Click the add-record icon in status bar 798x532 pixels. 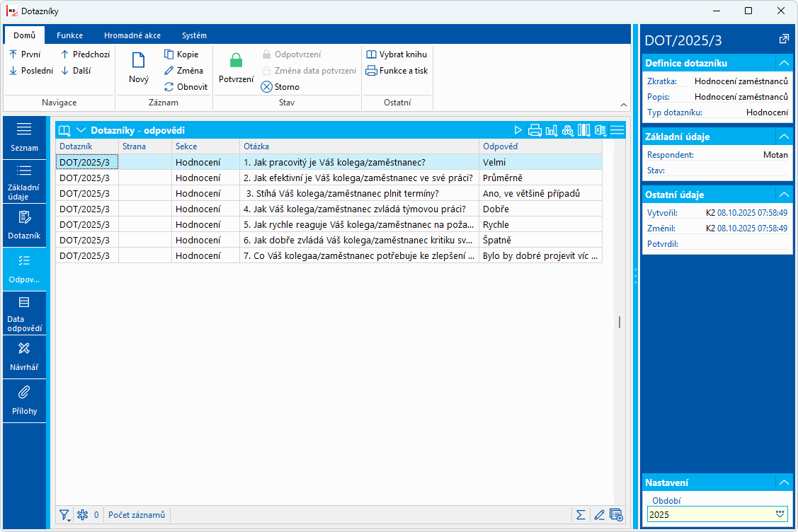click(x=616, y=515)
